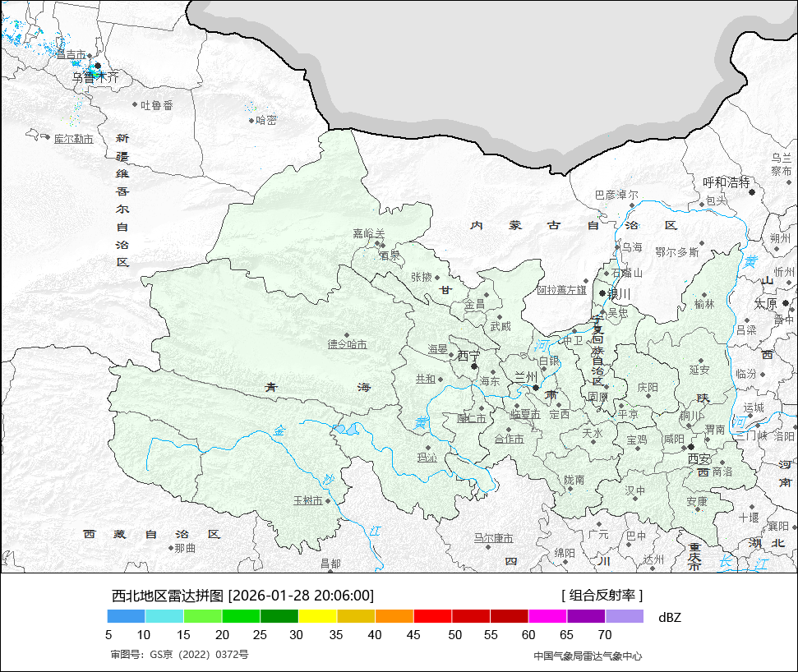Click the 组合反射率 product label

[602, 595]
